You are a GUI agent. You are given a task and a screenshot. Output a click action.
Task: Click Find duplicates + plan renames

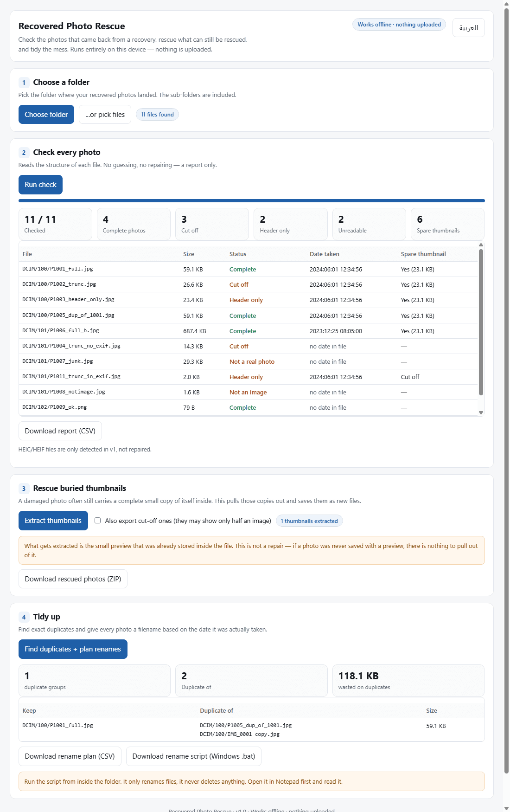click(73, 649)
